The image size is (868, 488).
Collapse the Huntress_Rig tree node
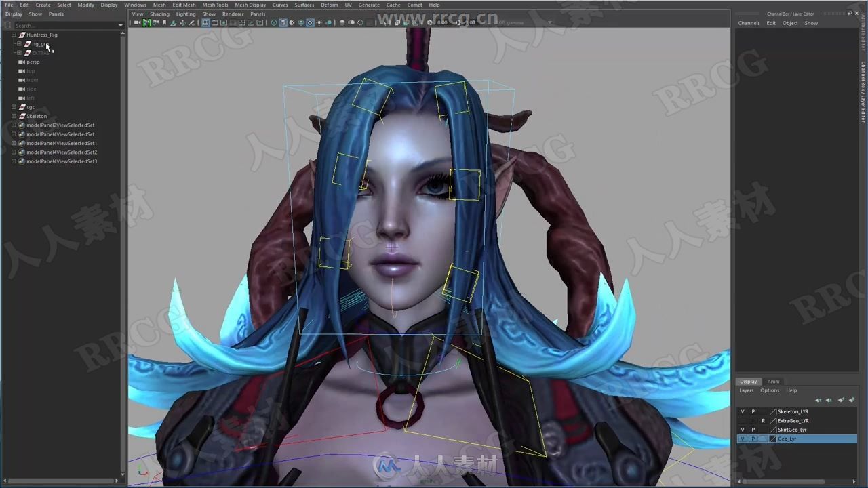click(14, 35)
